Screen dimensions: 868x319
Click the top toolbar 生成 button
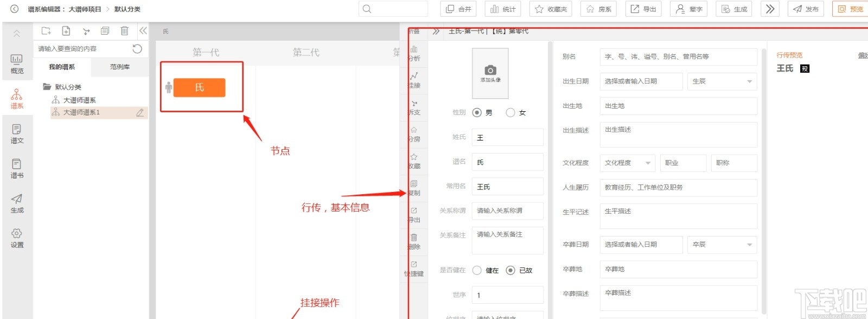(734, 9)
